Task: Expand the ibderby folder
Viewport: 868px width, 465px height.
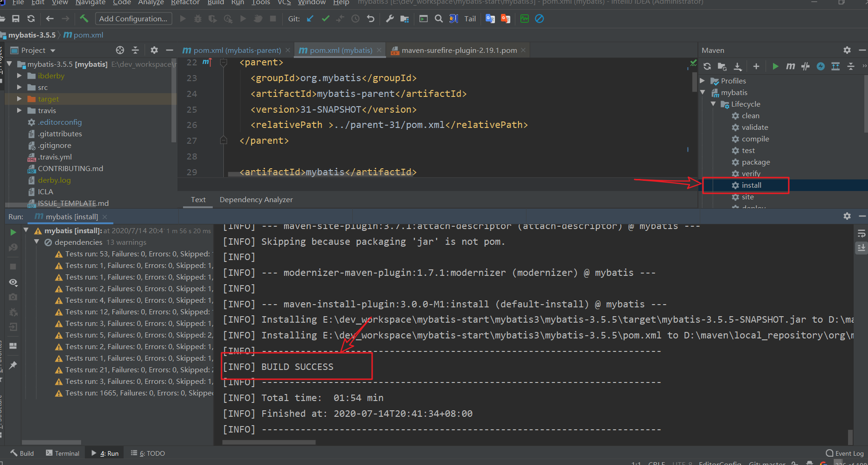Action: tap(19, 75)
